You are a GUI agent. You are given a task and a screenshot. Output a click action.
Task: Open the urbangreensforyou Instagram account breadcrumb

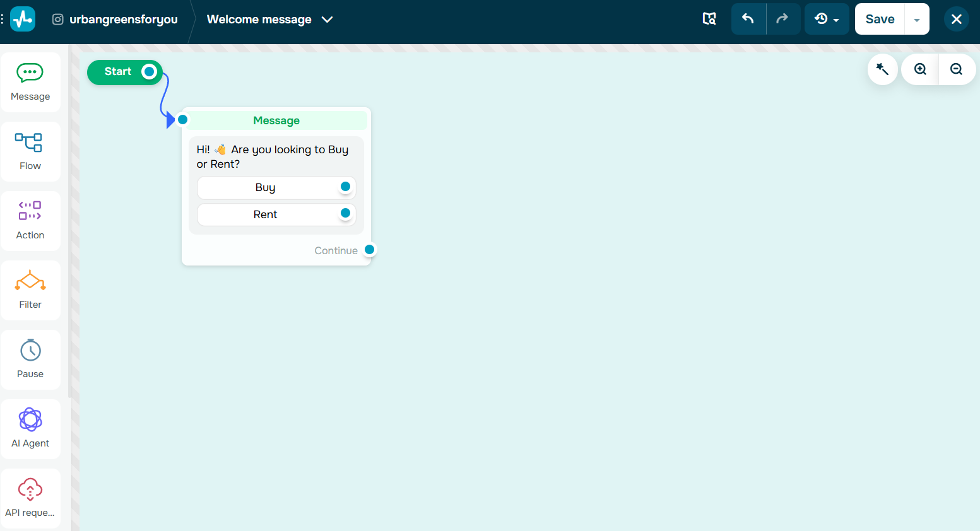coord(114,19)
